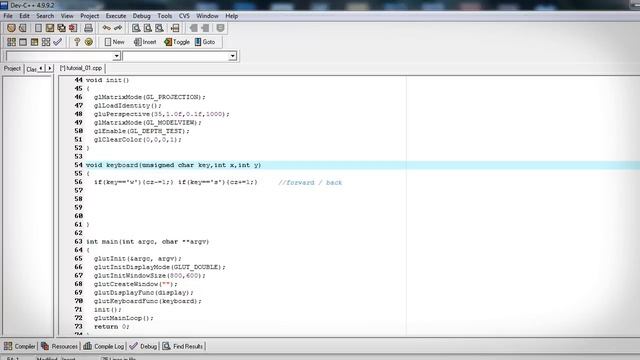This screenshot has width=640, height=360.
Task: Click line 73 'return 0;'
Action: click(112, 327)
